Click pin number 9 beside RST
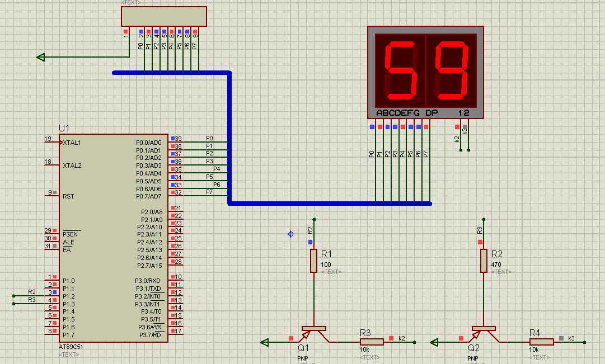Screen dimensions: 605x364 50,192
